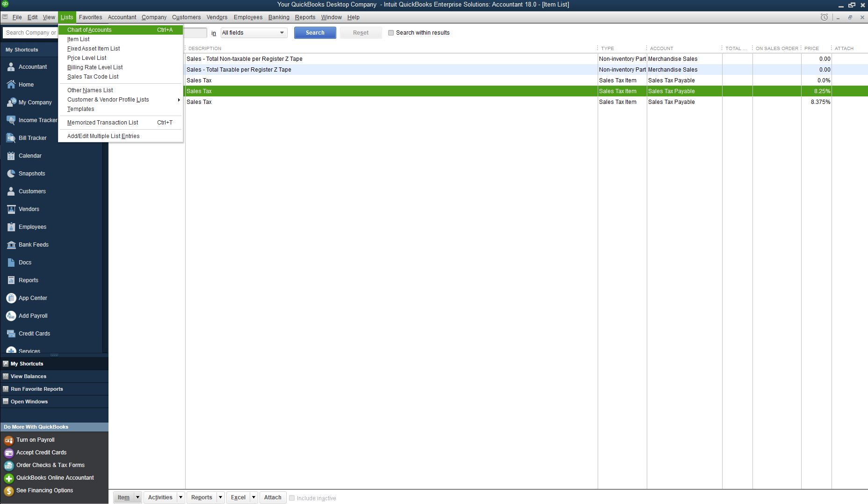Viewport: 868px width, 504px height.
Task: Enable the Search within results checkbox
Action: tap(391, 33)
